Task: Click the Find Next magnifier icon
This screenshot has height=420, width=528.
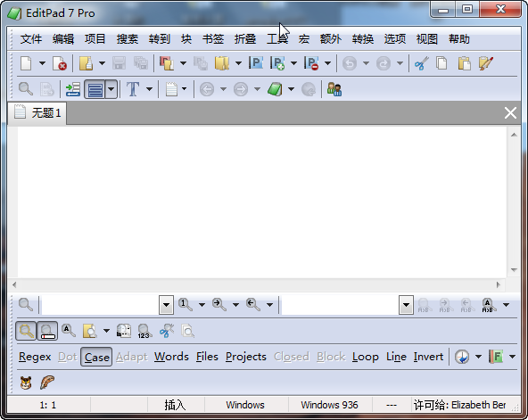Action: pyautogui.click(x=219, y=305)
